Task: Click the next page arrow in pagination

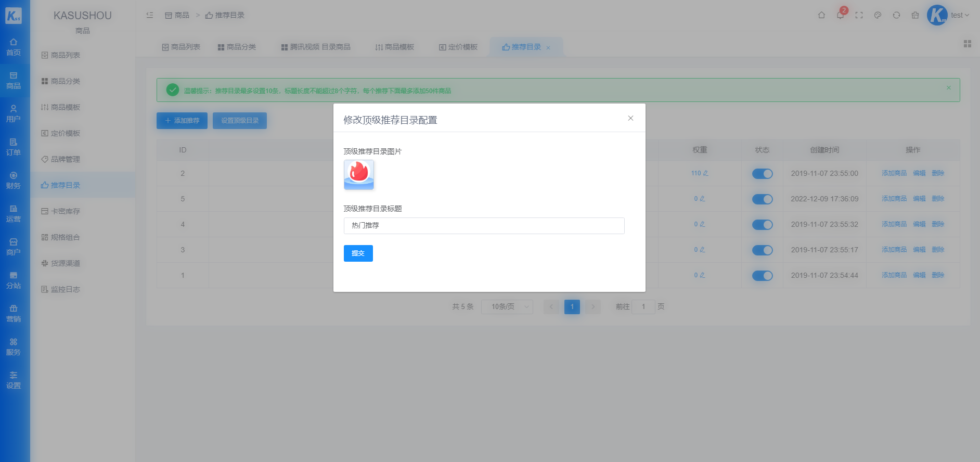Action: click(593, 306)
